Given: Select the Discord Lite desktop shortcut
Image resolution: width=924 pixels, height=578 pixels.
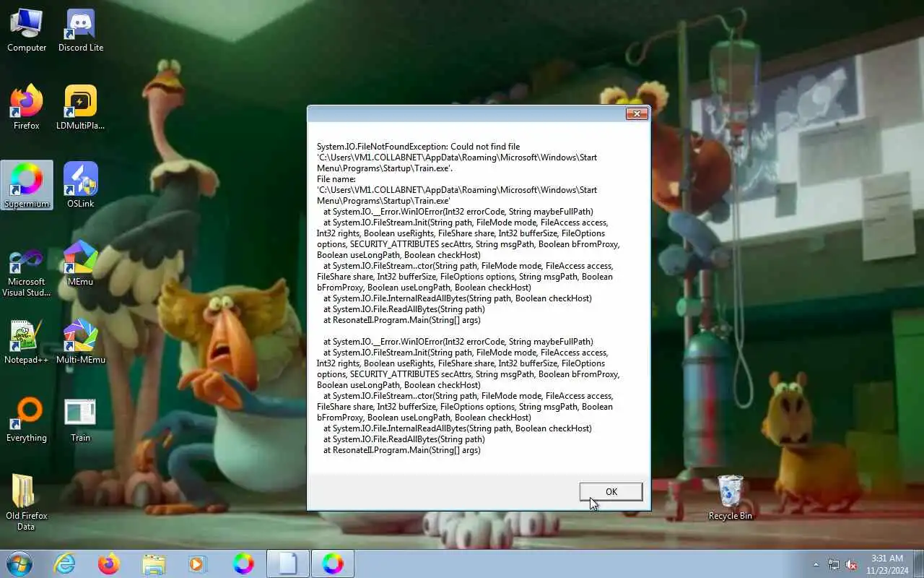Looking at the screenshot, I should click(81, 30).
